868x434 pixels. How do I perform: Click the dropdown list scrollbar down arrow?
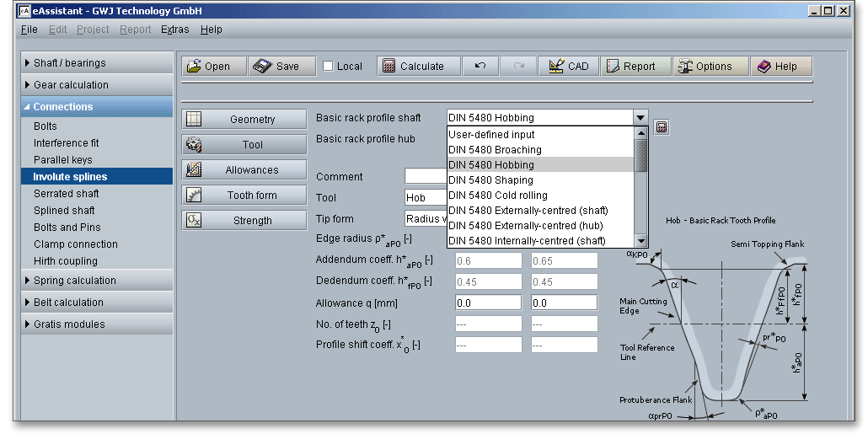point(640,241)
